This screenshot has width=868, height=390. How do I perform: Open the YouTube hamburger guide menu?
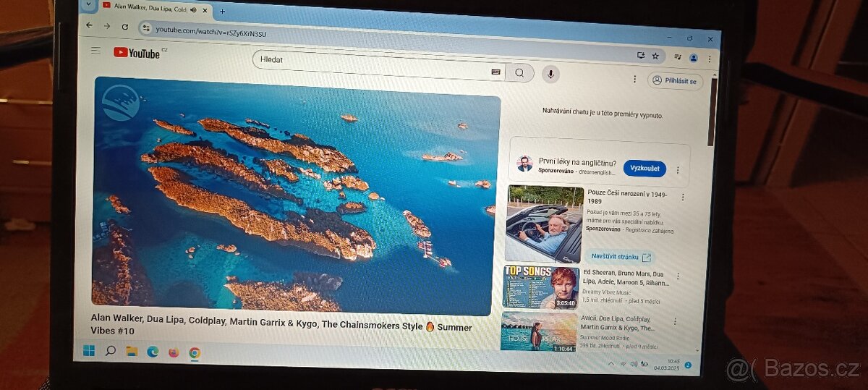click(x=95, y=51)
